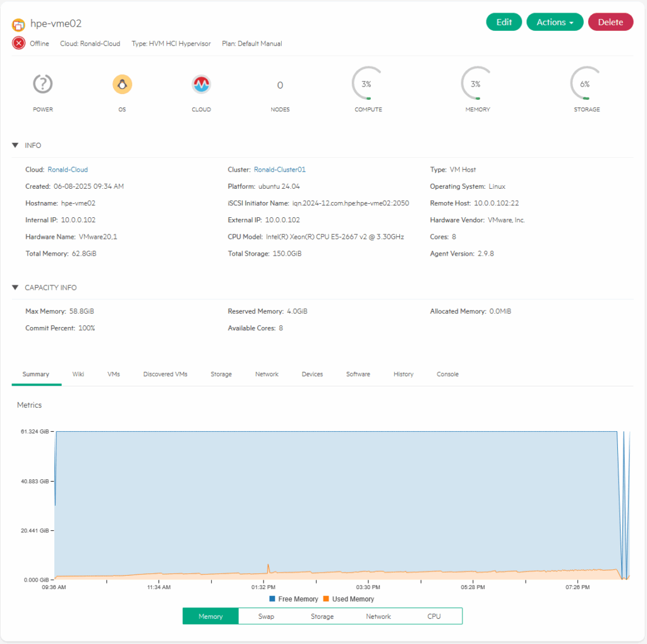Collapse the Capacity Info section
This screenshot has height=644, width=647.
[15, 287]
